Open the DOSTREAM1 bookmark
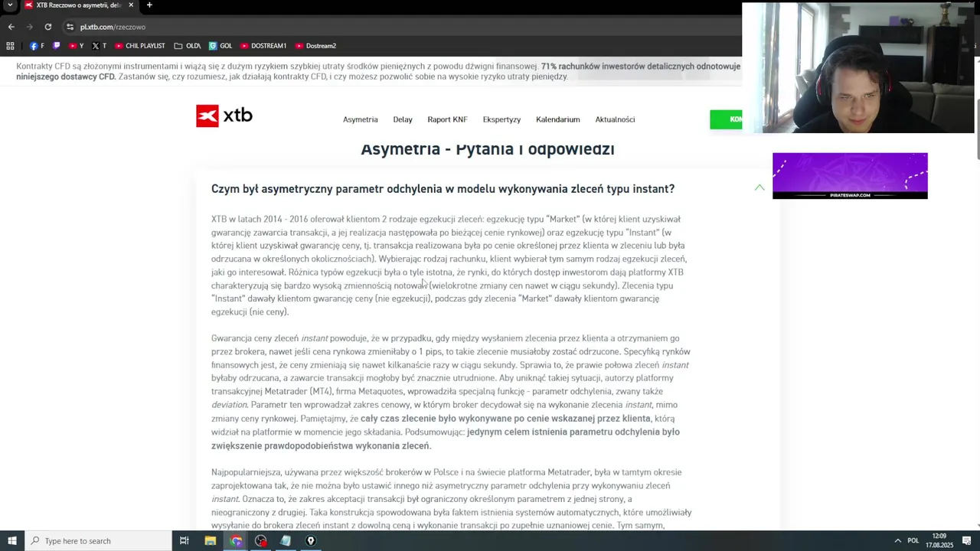The width and height of the screenshot is (980, 551). pos(263,46)
